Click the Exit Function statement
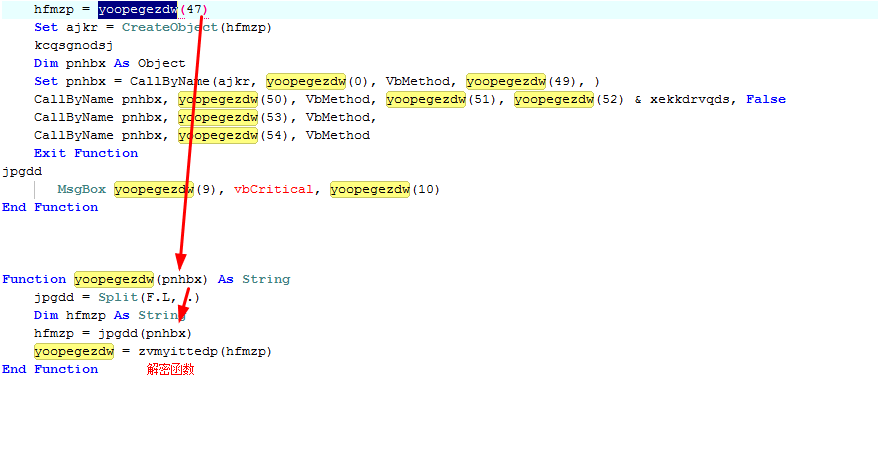The height and width of the screenshot is (450, 878). 86,153
